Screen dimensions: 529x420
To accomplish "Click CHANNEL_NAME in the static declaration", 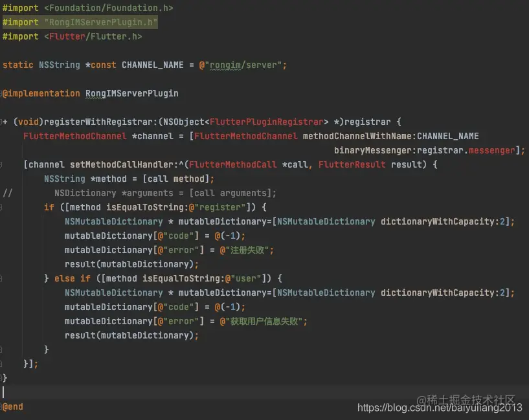I will click(153, 65).
